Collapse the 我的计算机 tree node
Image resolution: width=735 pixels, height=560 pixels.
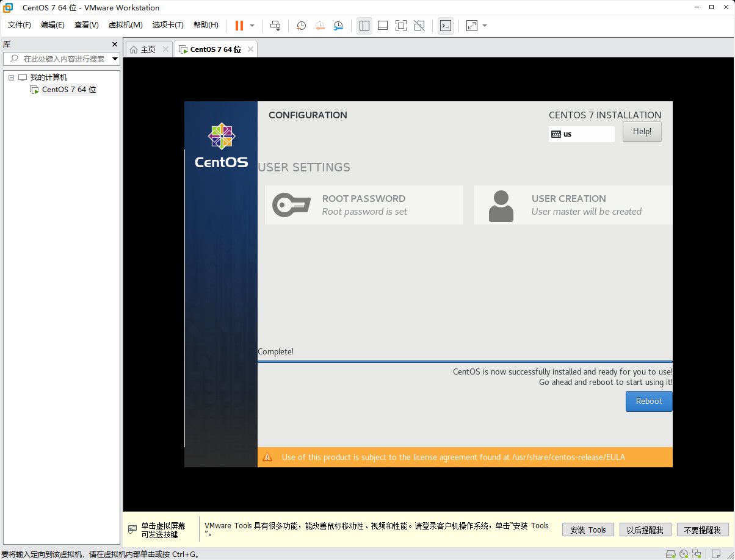[x=11, y=77]
